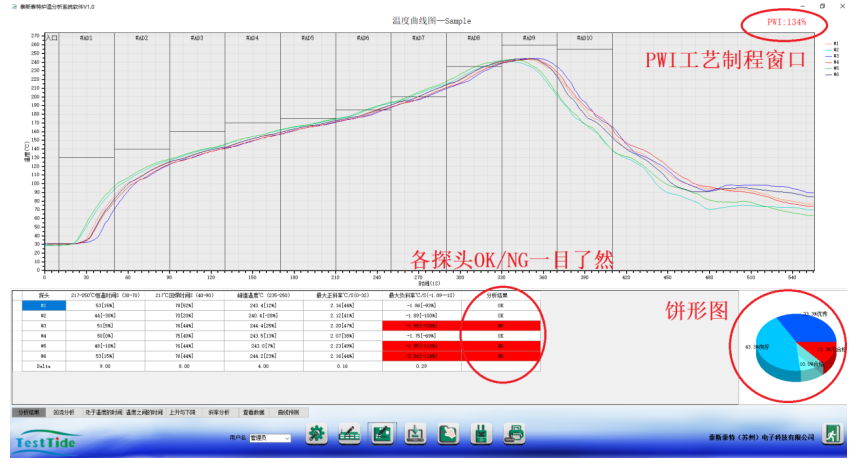
Task: Open the 用户名 user dropdown
Action: click(270, 438)
